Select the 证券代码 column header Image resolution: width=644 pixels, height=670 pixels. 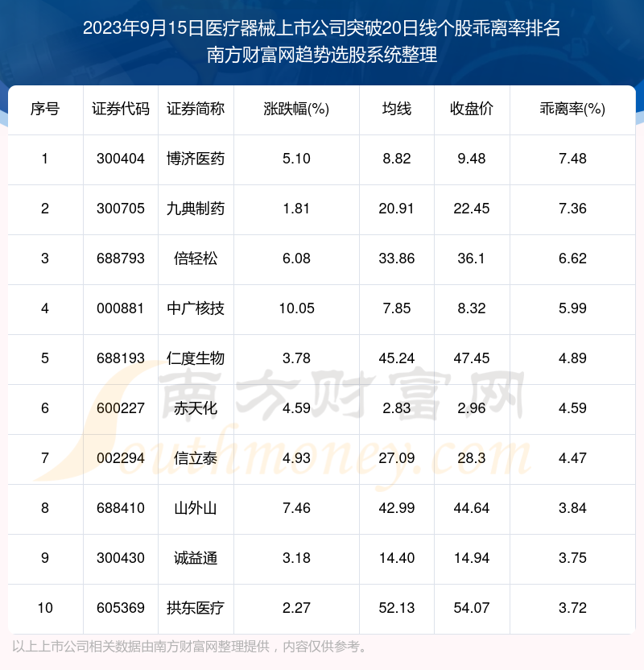[x=121, y=109]
